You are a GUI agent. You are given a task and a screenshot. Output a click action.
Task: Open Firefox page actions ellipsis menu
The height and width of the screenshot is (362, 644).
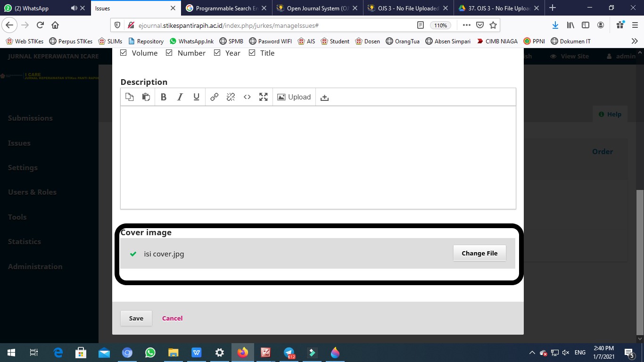click(x=466, y=25)
